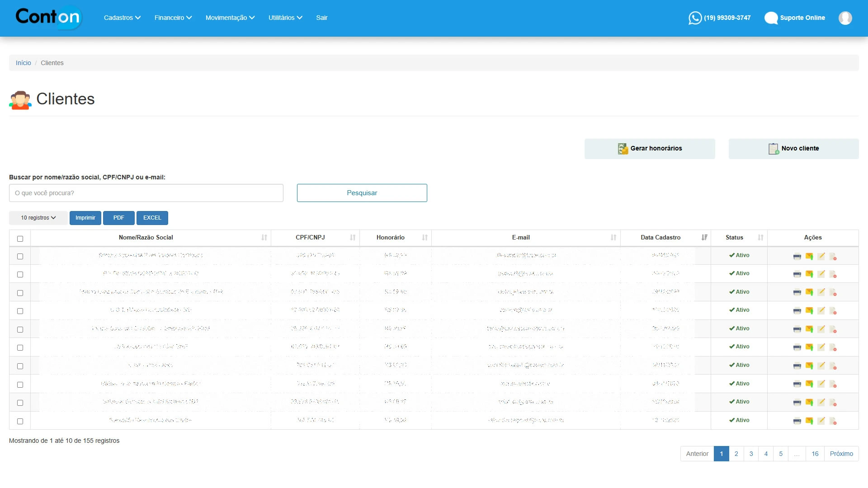Expand the 10 registros dropdown

[38, 218]
